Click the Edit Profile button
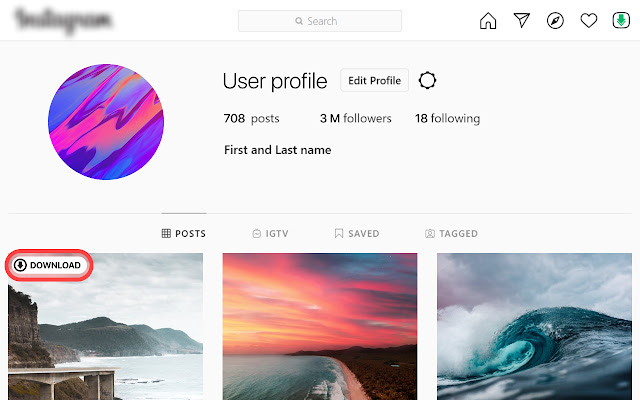640x400 pixels. coord(374,80)
